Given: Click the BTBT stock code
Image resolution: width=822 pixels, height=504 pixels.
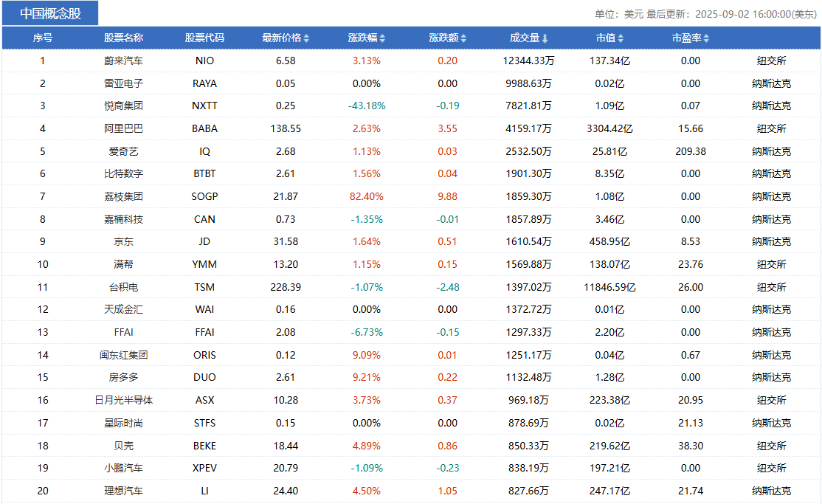Looking at the screenshot, I should coord(204,173).
